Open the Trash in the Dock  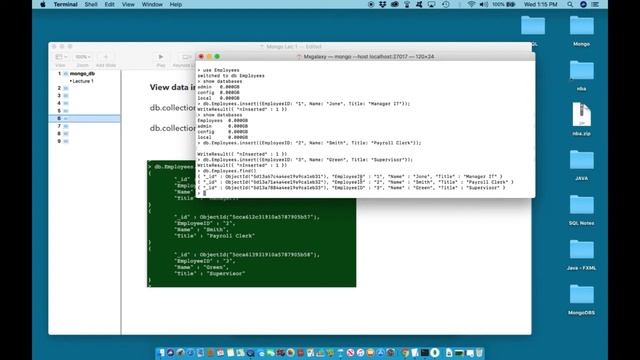click(479, 353)
